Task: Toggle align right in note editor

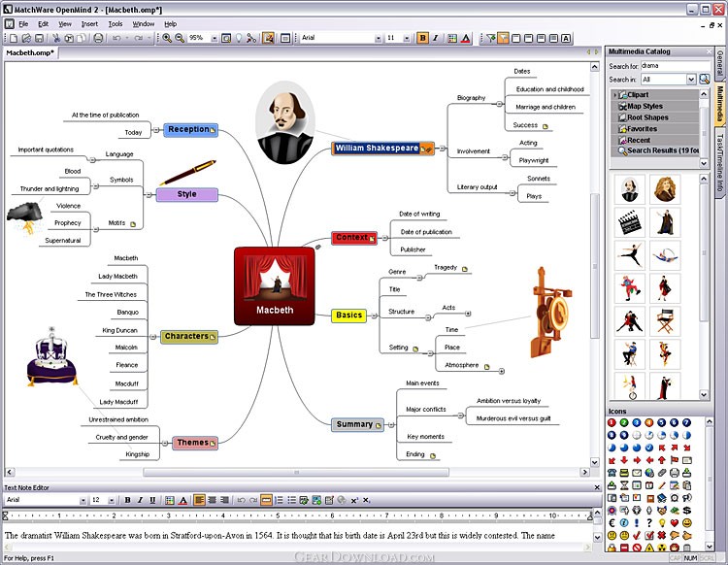Action: point(224,500)
